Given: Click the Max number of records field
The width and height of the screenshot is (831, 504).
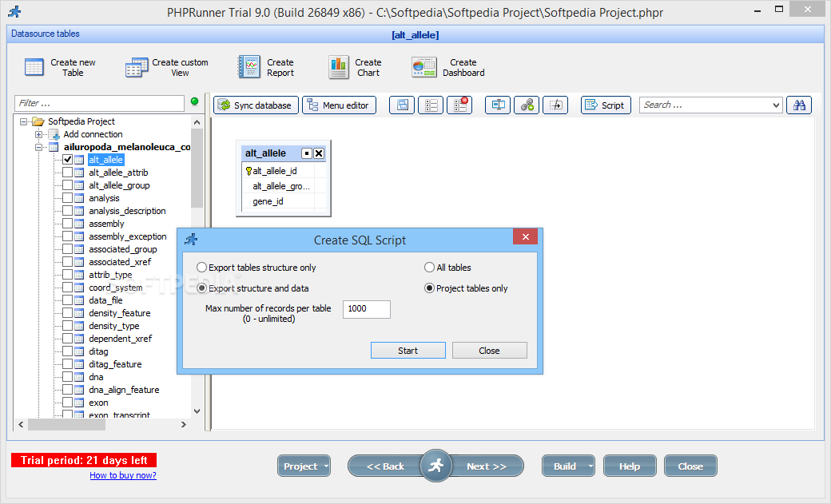Looking at the screenshot, I should (x=367, y=309).
